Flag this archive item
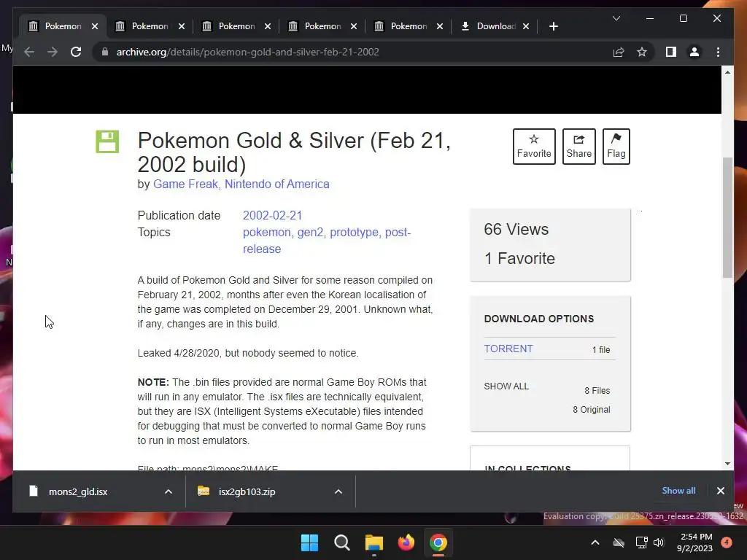Image resolution: width=747 pixels, height=560 pixels. [616, 146]
